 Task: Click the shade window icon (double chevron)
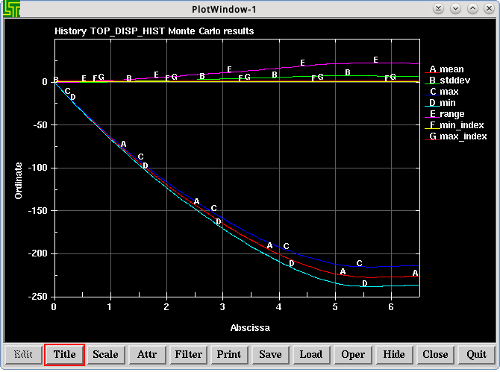pos(438,9)
